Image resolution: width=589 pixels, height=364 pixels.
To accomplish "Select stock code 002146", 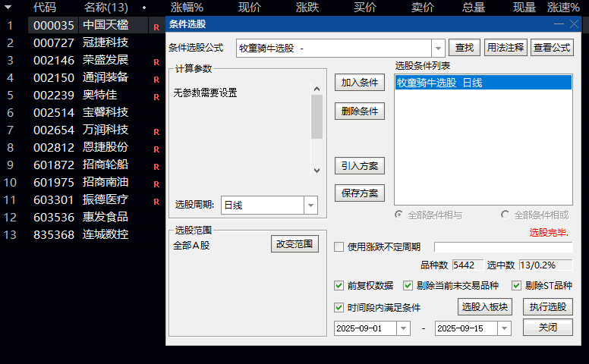I will (54, 61).
